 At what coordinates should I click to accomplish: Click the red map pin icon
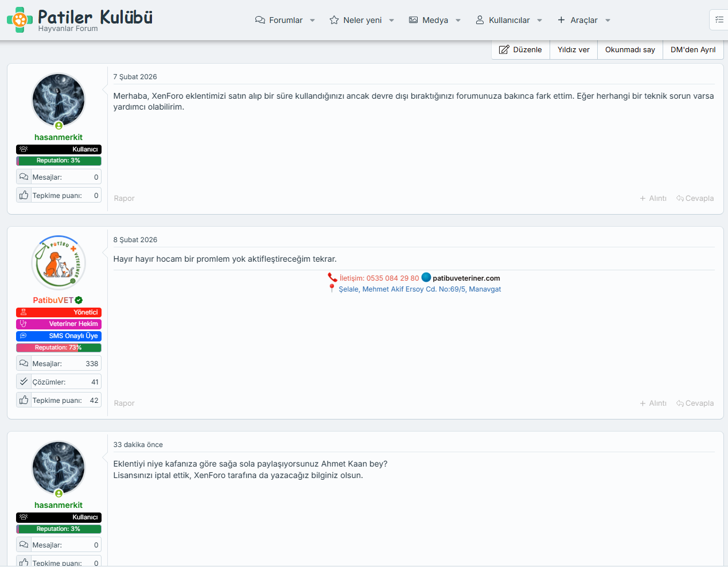click(332, 289)
